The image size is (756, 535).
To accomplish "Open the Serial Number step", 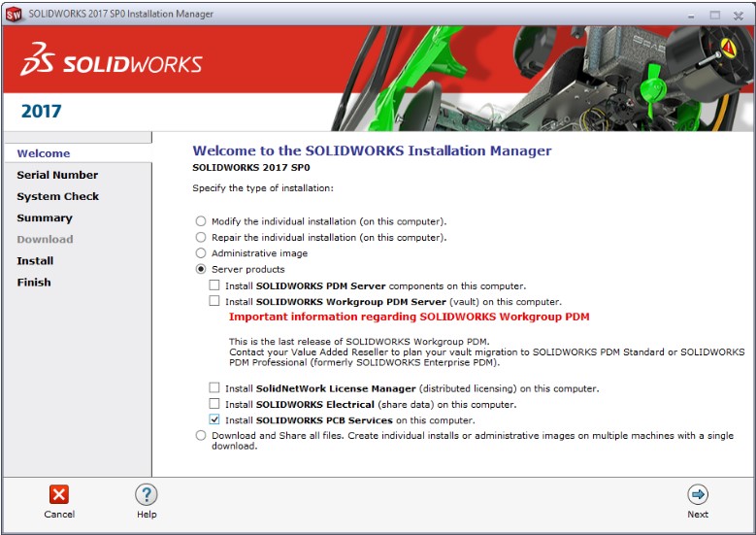I will point(57,175).
